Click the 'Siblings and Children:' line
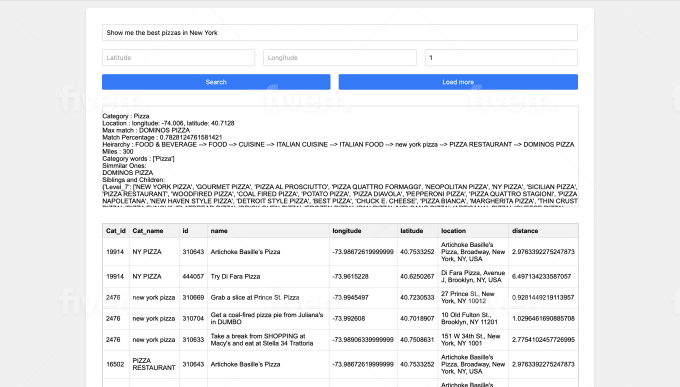The image size is (680, 387). (x=134, y=180)
